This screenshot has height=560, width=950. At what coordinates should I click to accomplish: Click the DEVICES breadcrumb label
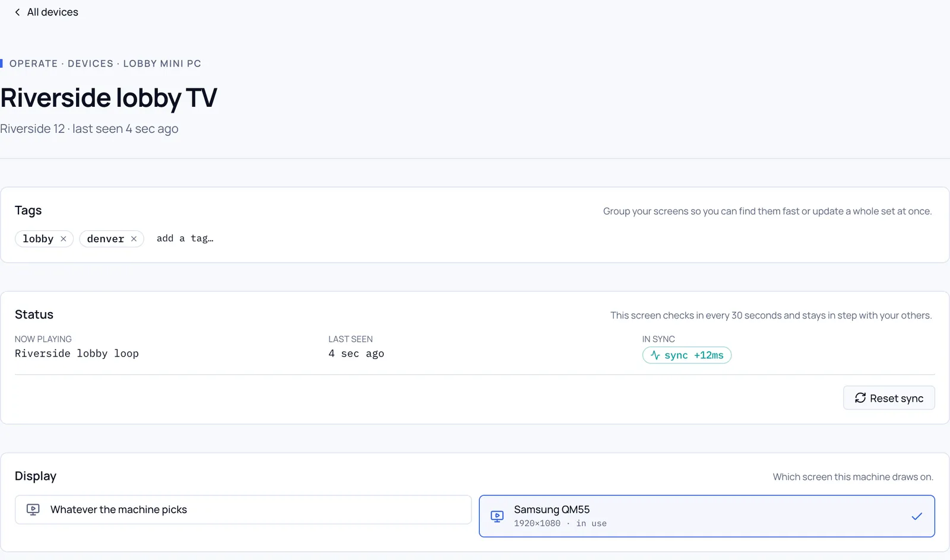[x=90, y=63]
